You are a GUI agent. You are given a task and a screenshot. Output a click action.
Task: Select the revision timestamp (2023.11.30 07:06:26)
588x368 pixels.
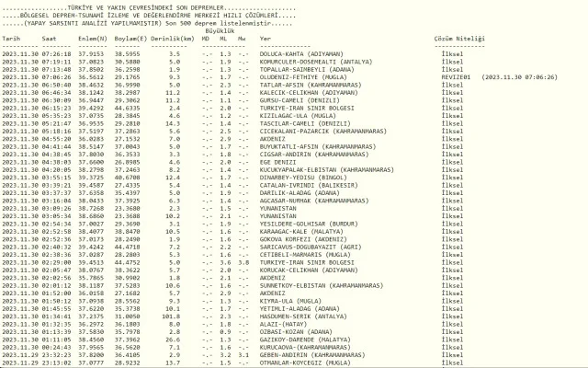tap(519, 77)
